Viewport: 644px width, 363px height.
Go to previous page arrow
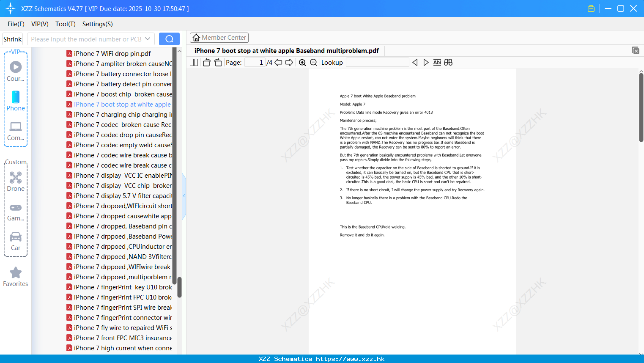278,62
